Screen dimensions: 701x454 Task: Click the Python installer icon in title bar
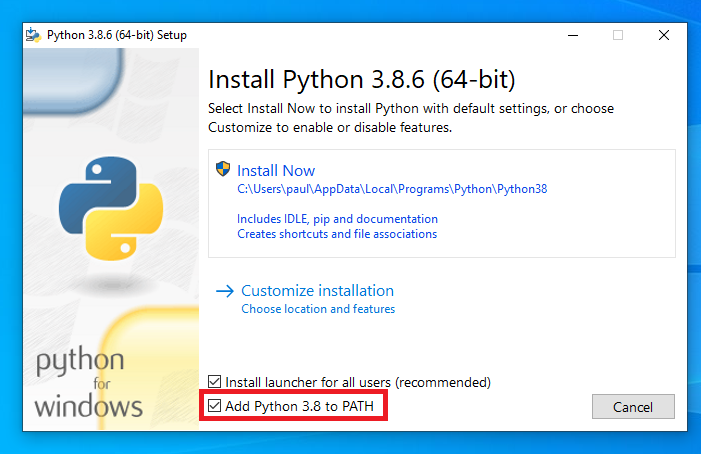click(35, 35)
